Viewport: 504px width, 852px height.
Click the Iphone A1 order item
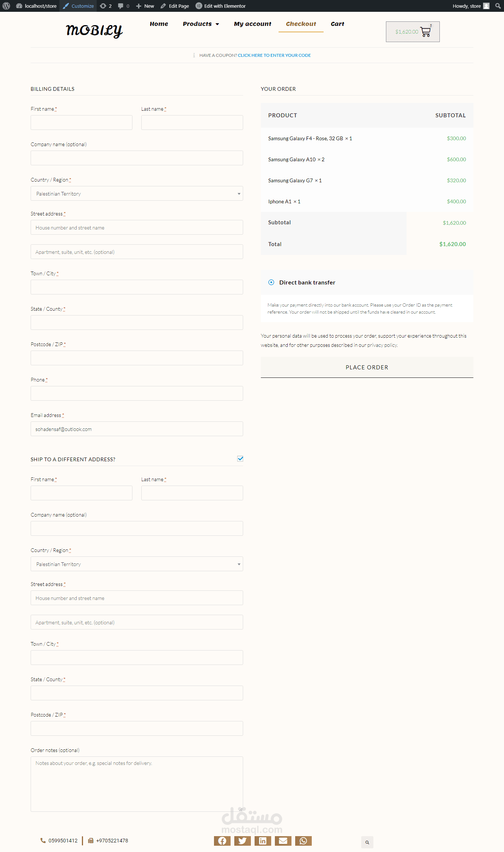pos(284,201)
